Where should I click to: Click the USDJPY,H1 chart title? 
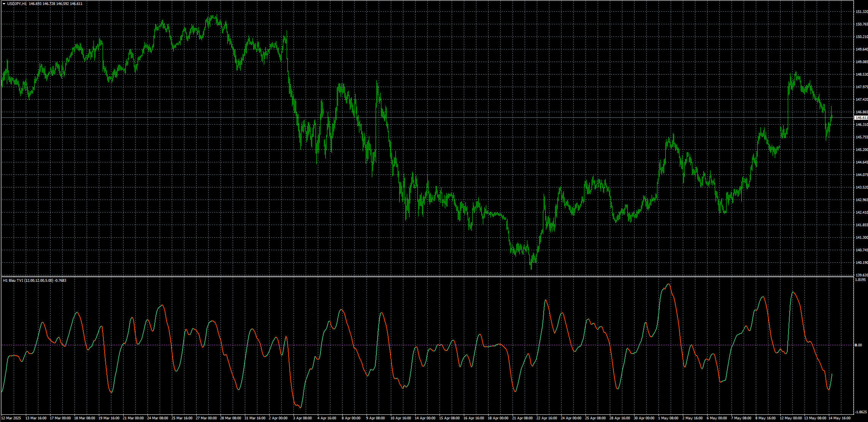click(x=17, y=4)
